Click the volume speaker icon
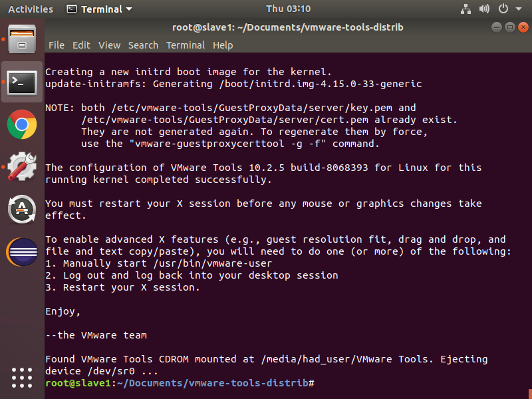This screenshot has height=399, width=532. (483, 9)
